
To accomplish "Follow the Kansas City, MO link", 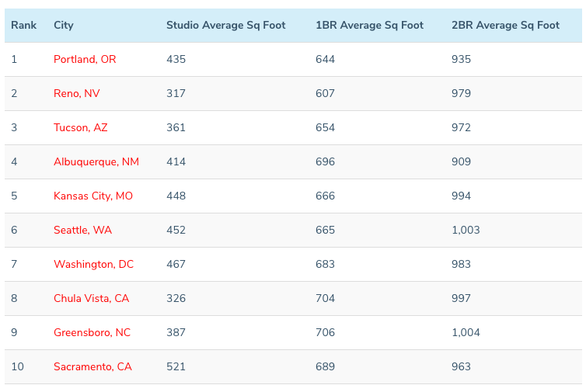I will point(92,196).
